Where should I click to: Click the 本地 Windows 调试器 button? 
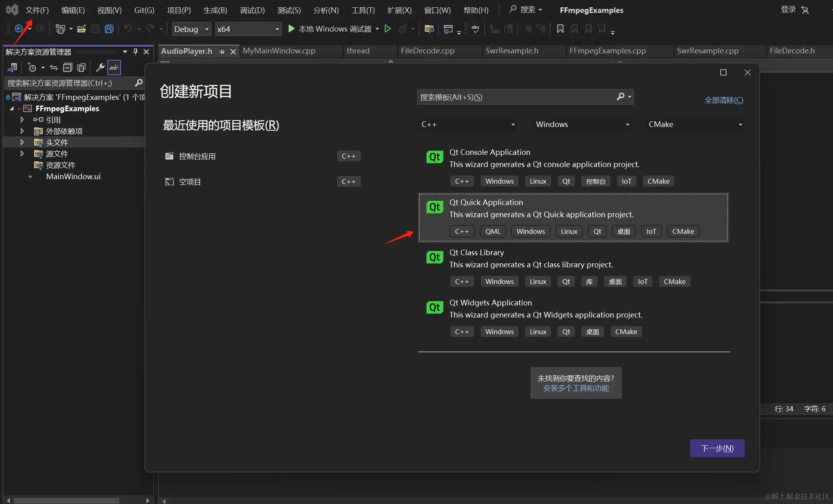coord(333,29)
